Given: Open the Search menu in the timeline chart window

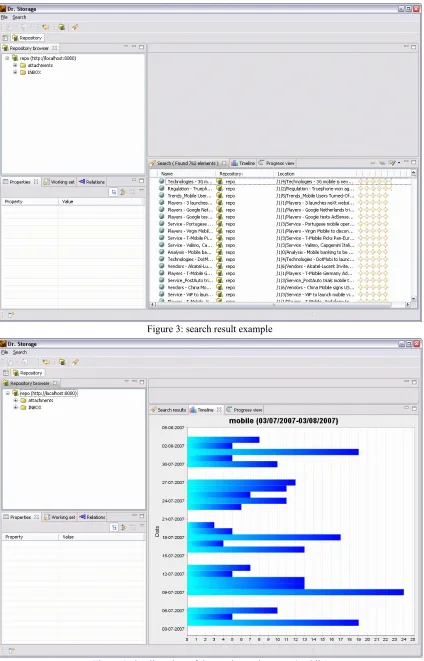Looking at the screenshot, I should (x=19, y=352).
